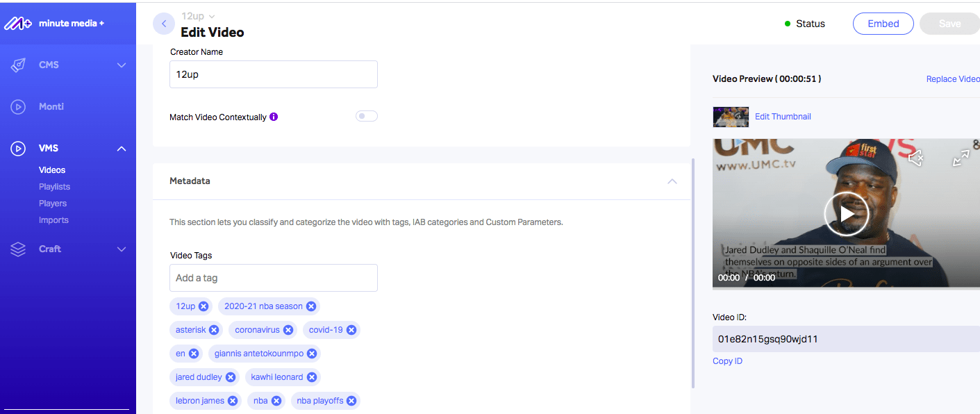Viewport: 980px width, 414px height.
Task: Click the Video ID field
Action: [846, 339]
